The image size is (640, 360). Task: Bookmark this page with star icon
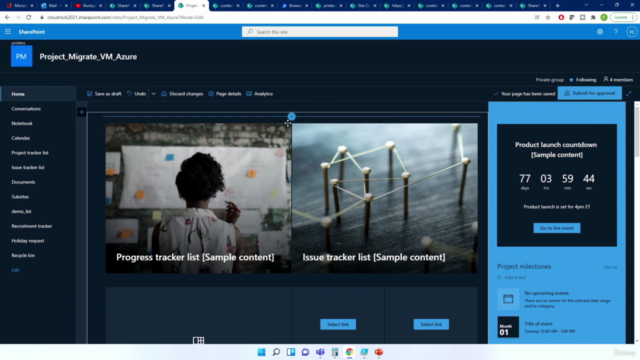(548, 18)
